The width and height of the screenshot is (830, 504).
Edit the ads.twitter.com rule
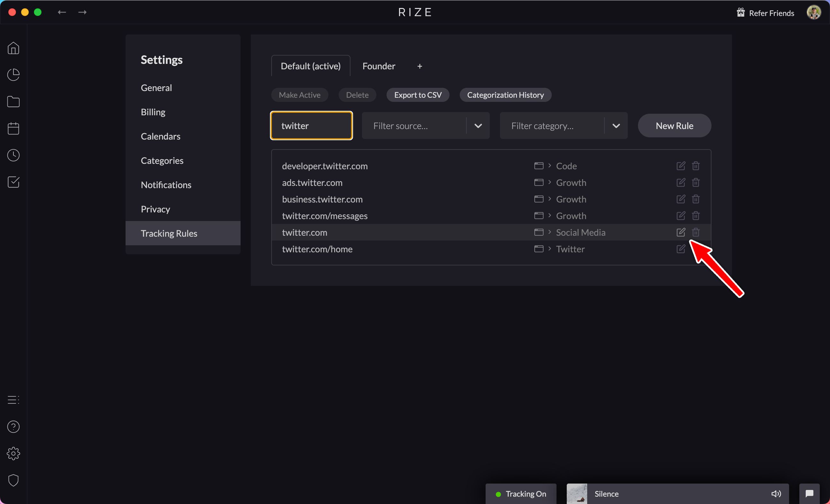(681, 182)
